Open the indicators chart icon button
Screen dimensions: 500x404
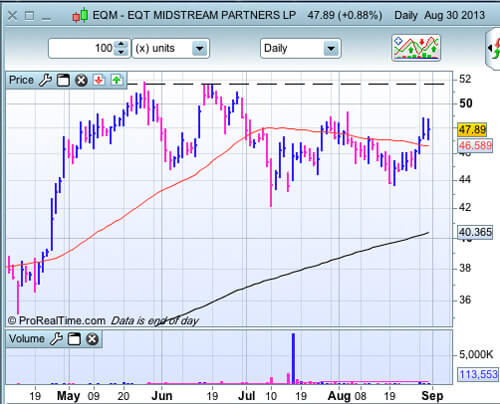click(x=416, y=48)
